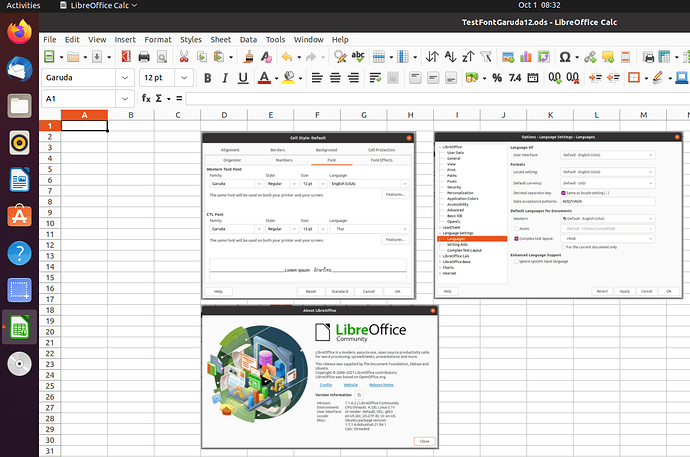
Task: Click the Sum sigma button
Action: [x=159, y=99]
